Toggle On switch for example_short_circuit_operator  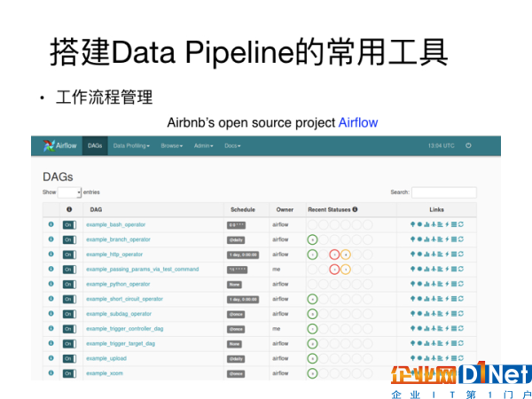[x=69, y=300]
